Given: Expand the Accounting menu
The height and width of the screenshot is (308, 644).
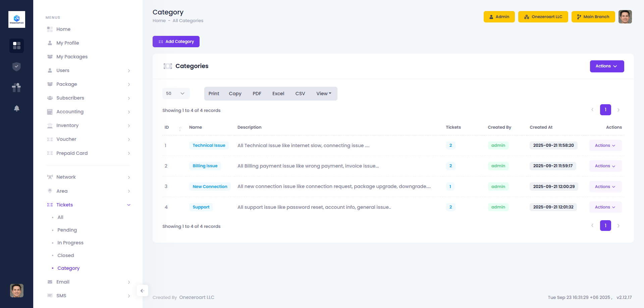Looking at the screenshot, I should [x=89, y=112].
